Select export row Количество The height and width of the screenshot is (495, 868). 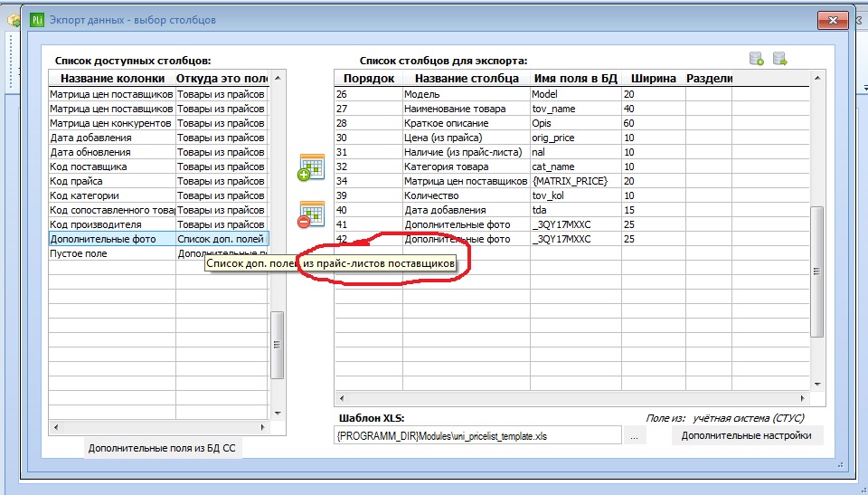pyautogui.click(x=572, y=195)
